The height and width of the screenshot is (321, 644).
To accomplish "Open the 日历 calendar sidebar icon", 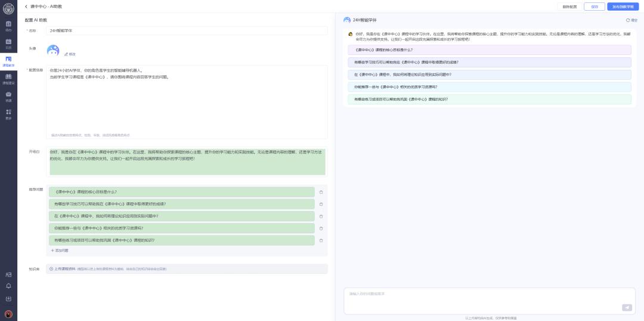I will 8,43.
